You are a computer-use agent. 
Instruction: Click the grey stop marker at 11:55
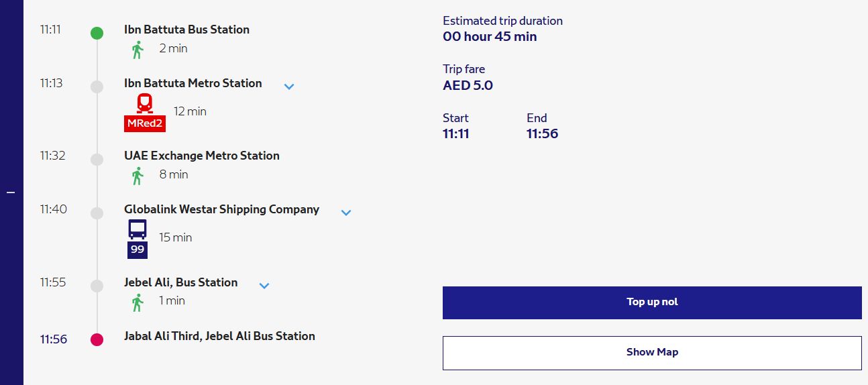pos(97,286)
